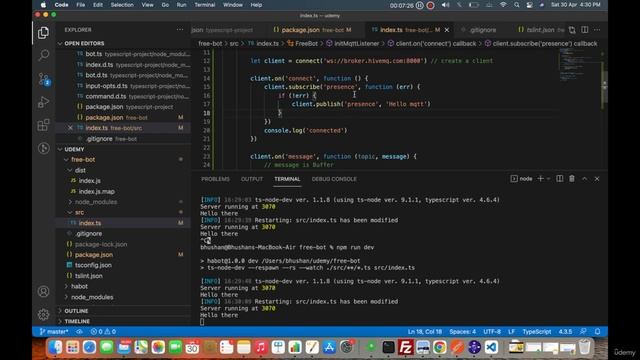Open Music app from the Dock
This screenshot has height=360, width=640.
(260, 347)
